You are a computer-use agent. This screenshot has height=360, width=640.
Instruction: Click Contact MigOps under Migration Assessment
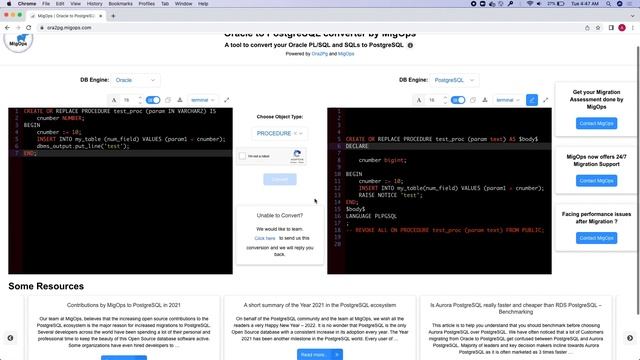(596, 123)
